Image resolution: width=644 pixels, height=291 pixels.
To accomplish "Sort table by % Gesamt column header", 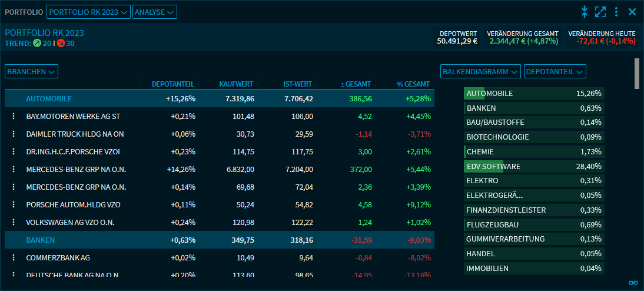I will (x=413, y=84).
